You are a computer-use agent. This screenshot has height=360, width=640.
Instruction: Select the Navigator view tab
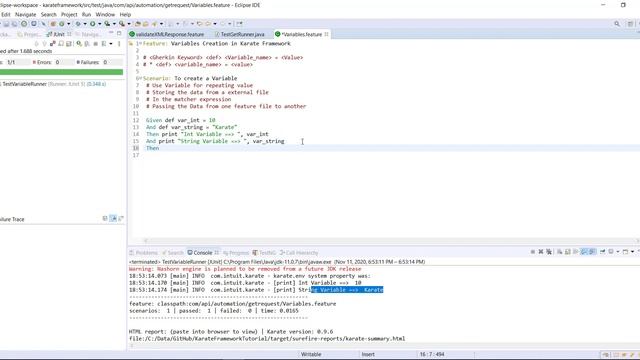[x=88, y=34]
